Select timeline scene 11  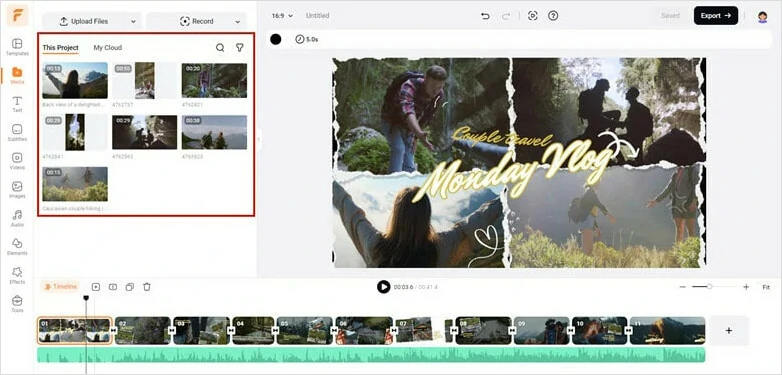pos(667,331)
